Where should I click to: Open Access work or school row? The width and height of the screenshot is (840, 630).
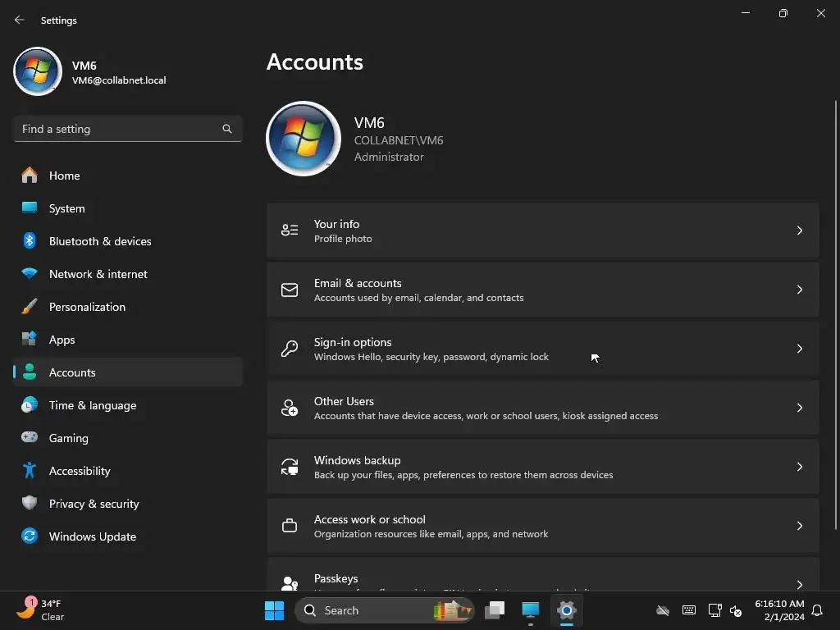point(543,526)
